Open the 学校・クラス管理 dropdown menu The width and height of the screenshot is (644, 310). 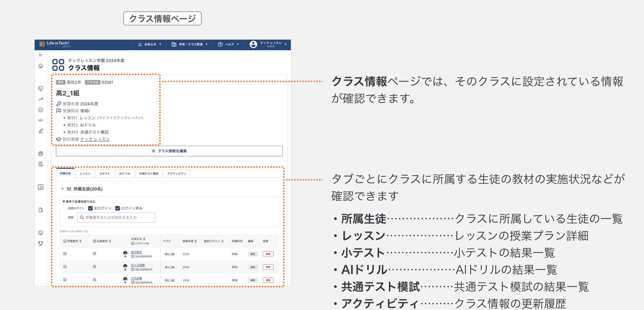[x=190, y=45]
